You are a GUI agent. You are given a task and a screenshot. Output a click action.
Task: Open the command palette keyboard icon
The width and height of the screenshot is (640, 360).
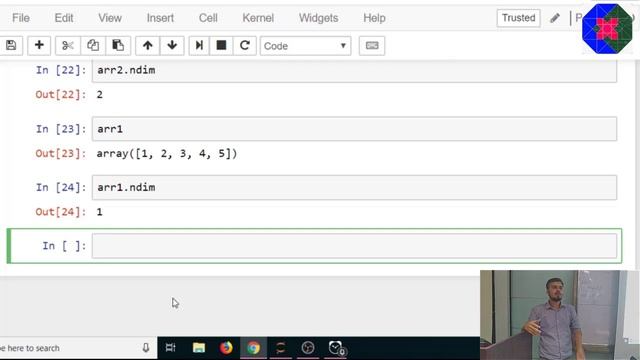click(372, 45)
